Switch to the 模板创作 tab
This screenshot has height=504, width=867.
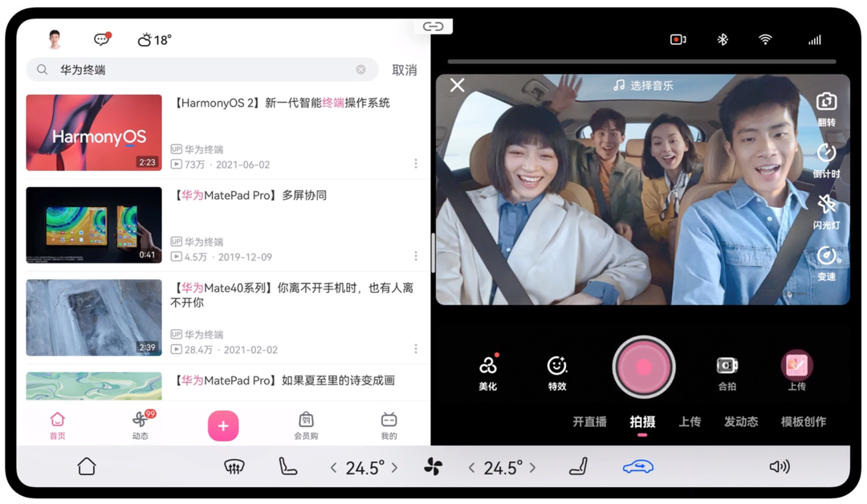(803, 421)
